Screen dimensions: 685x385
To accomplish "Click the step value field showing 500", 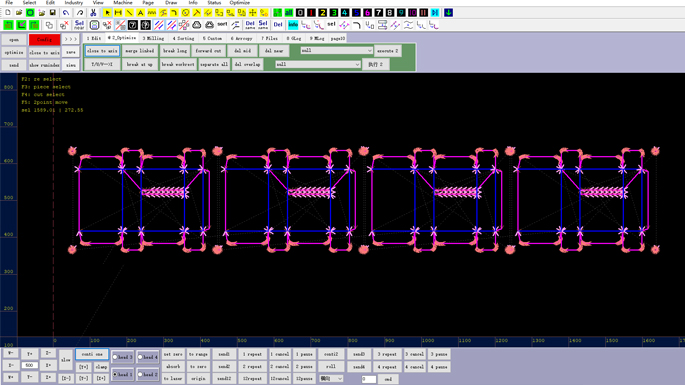I will 29,365.
